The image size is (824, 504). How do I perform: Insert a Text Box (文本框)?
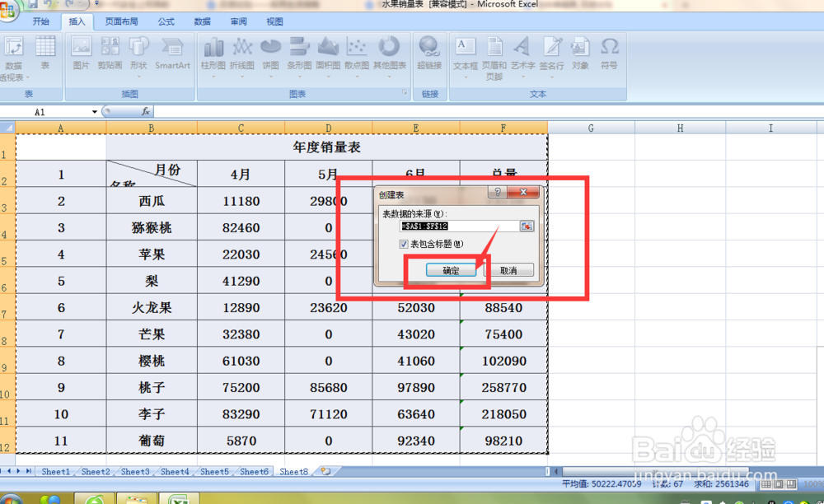[x=466, y=57]
